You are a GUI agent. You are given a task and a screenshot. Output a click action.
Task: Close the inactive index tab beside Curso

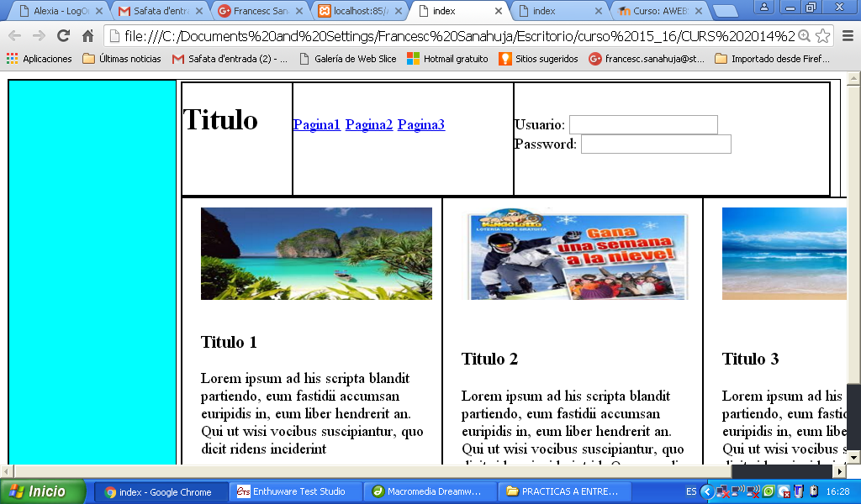point(599,11)
